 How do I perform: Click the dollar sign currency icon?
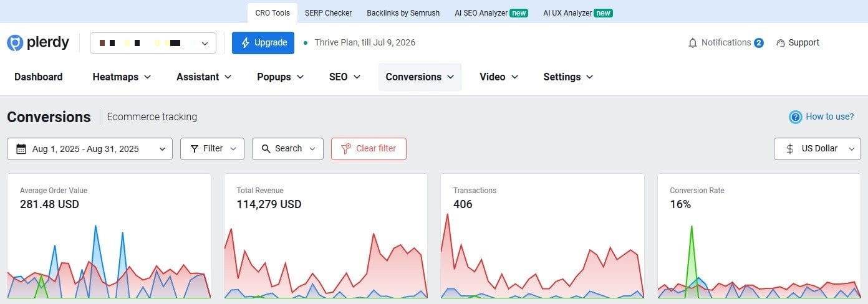pos(790,149)
